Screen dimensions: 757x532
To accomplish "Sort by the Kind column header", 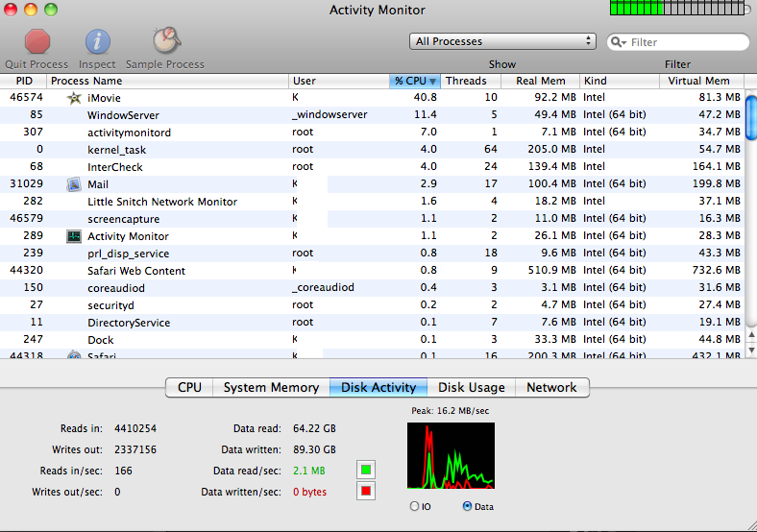I will click(x=620, y=81).
